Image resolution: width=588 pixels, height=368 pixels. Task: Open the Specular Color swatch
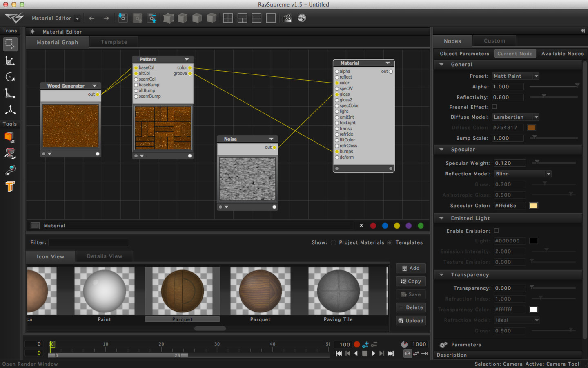point(533,205)
